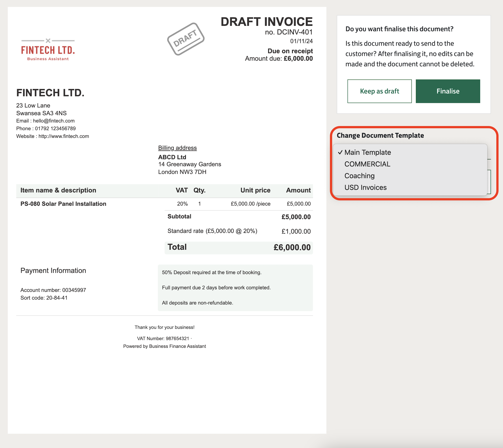
Task: Click the PS-080 Solar Panel Installation item
Action: tap(63, 204)
